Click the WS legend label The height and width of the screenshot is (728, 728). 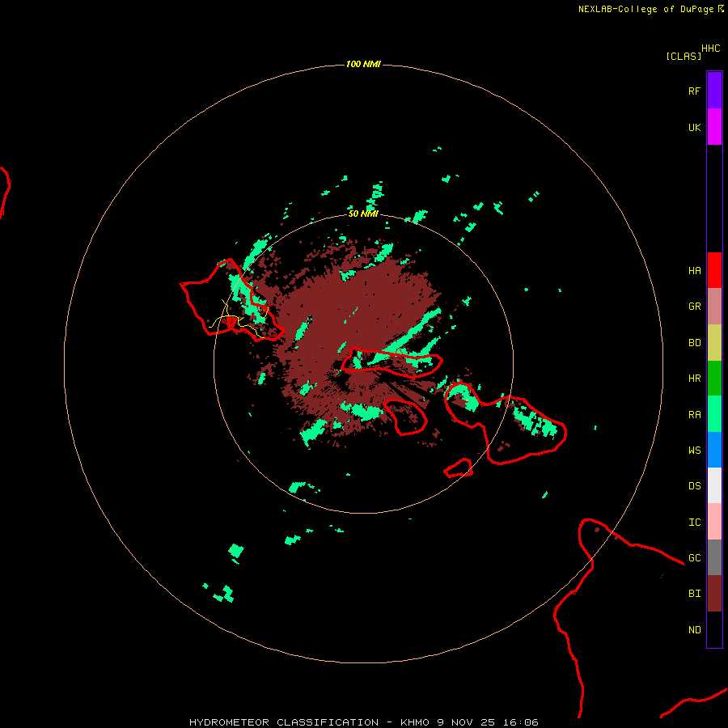pos(694,450)
